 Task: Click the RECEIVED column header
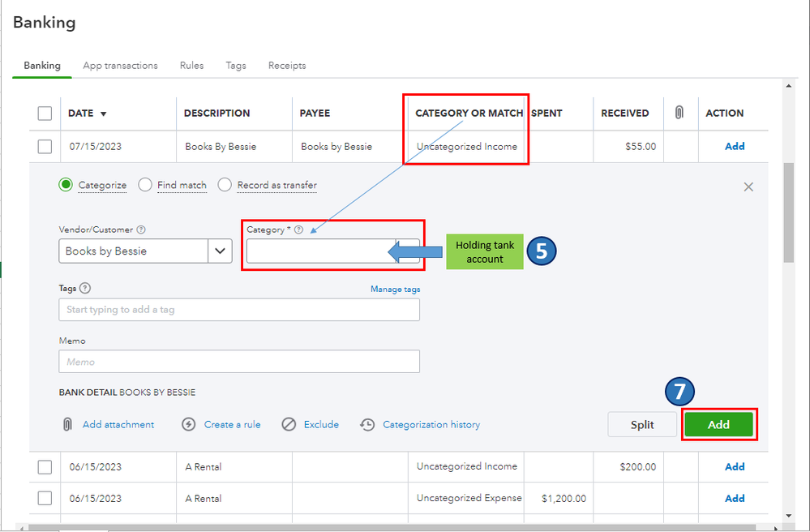point(625,113)
